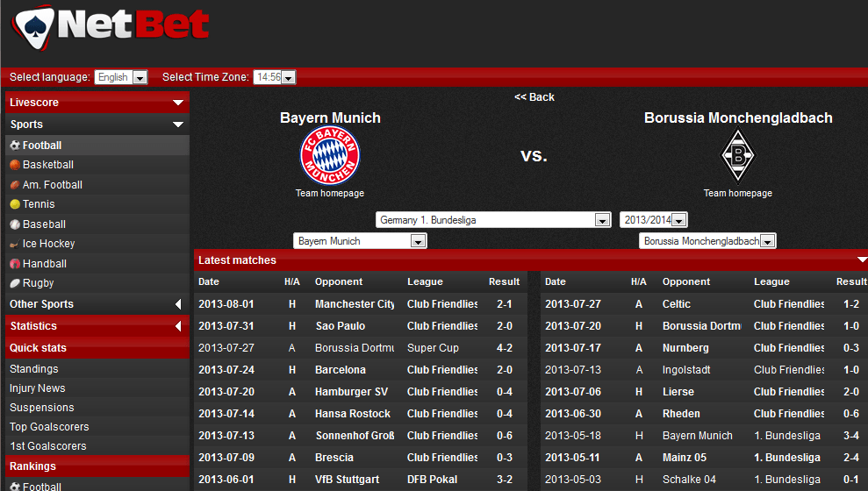Click the tennis ball icon
This screenshot has height=491, width=868.
tap(15, 204)
